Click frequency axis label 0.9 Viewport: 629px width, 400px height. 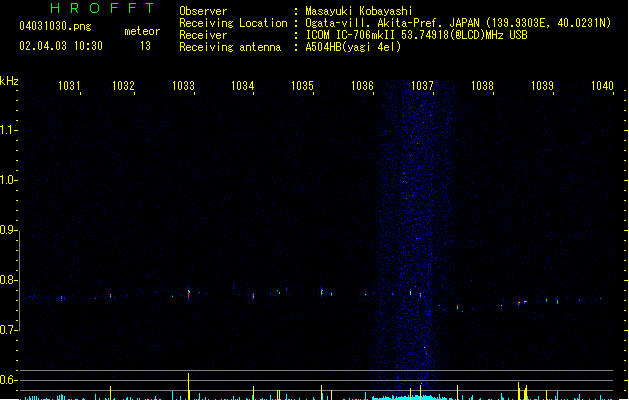[8, 230]
